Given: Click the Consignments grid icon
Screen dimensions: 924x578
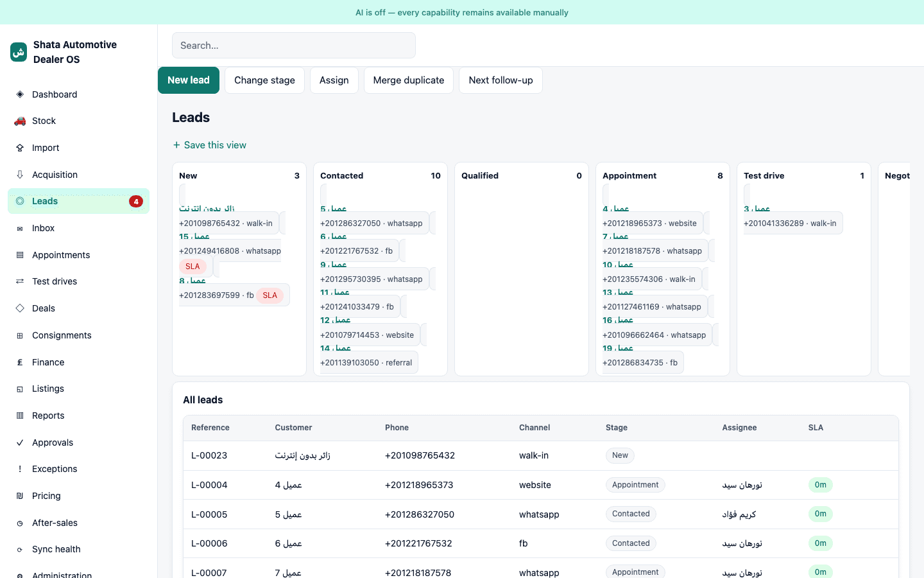Looking at the screenshot, I should point(20,335).
